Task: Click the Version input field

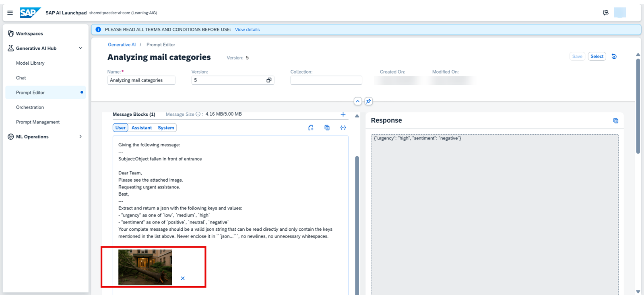Action: (x=233, y=80)
